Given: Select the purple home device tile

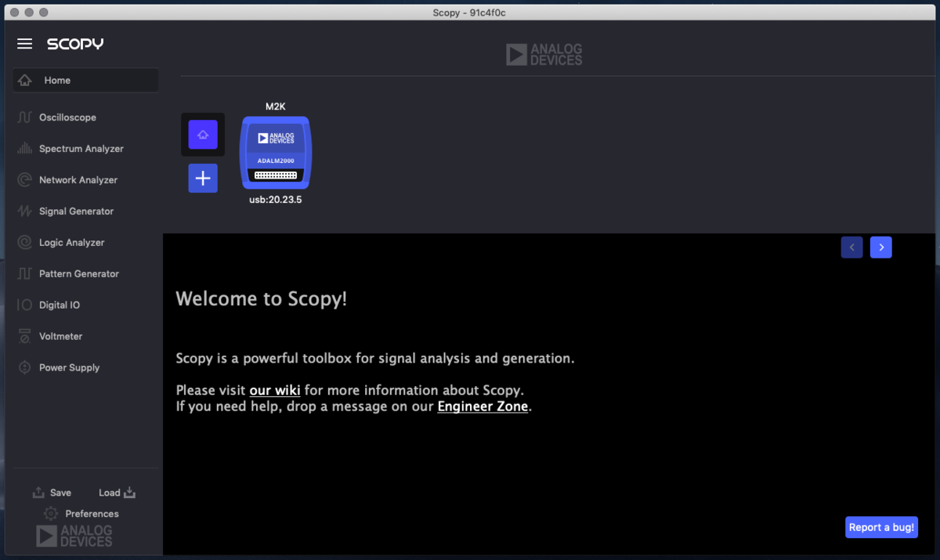Looking at the screenshot, I should (203, 135).
